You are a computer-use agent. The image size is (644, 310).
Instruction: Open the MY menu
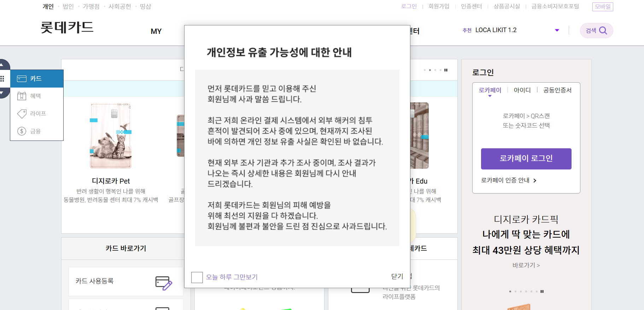coord(156,31)
